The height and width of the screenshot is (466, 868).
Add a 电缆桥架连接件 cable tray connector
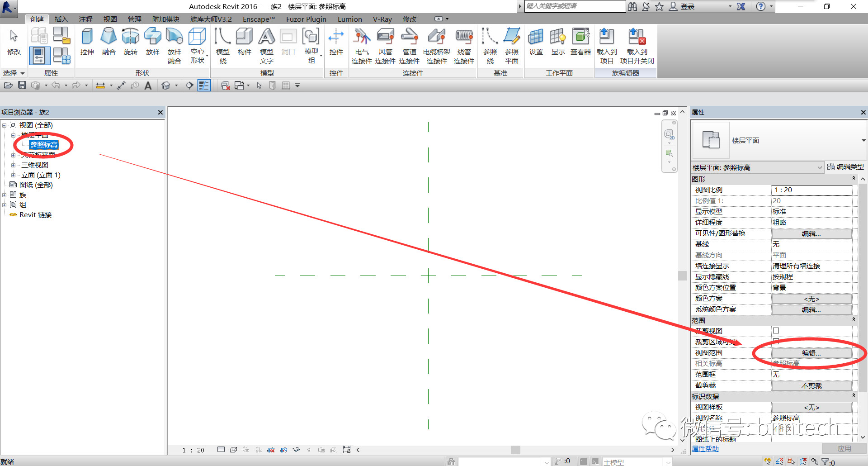(x=436, y=46)
